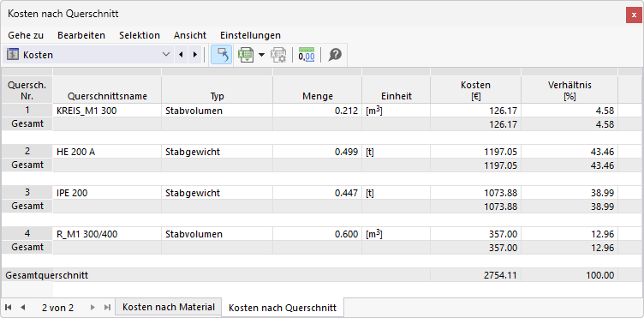
Task: Select the R_M1 300/400 cell
Action: [x=107, y=234]
